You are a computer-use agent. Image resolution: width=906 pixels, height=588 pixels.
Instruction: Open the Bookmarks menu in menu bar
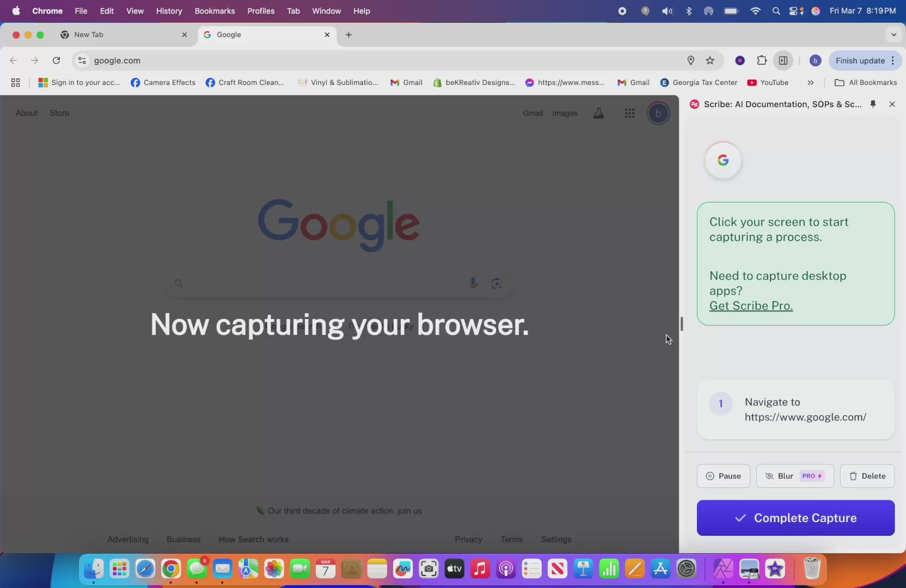pos(215,11)
